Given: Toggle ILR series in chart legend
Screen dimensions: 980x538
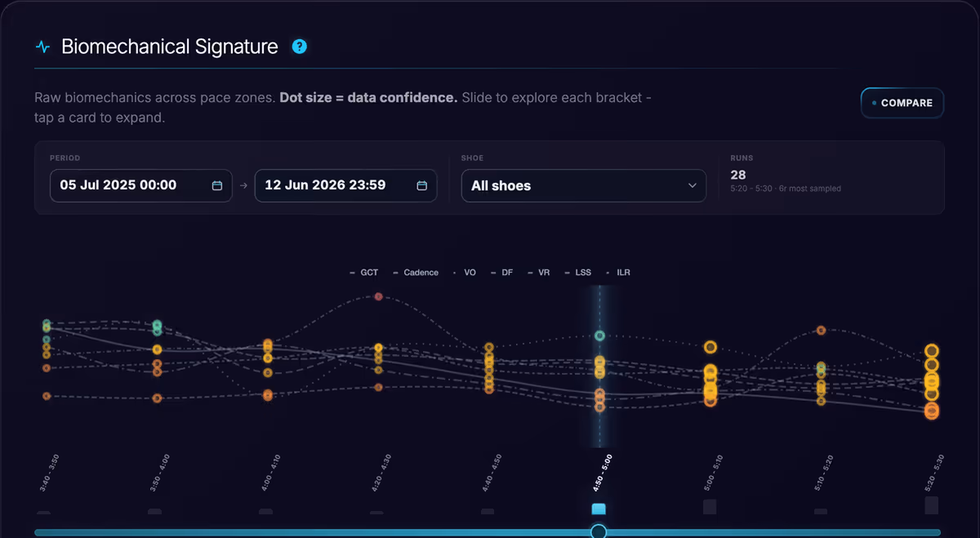Looking at the screenshot, I should coord(618,273).
